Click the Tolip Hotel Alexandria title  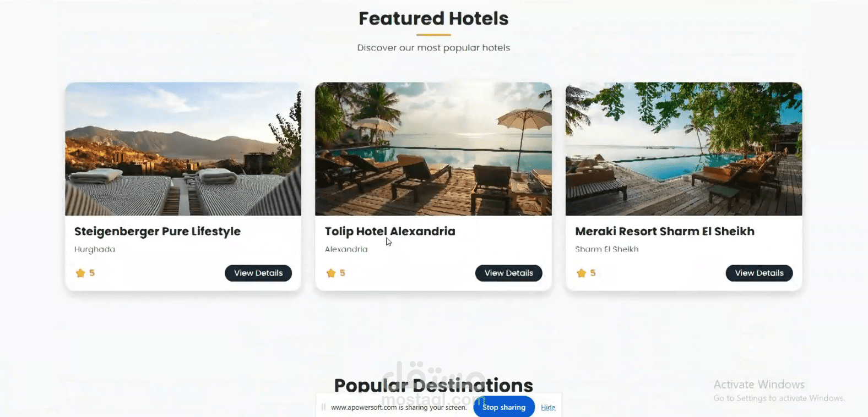(390, 232)
